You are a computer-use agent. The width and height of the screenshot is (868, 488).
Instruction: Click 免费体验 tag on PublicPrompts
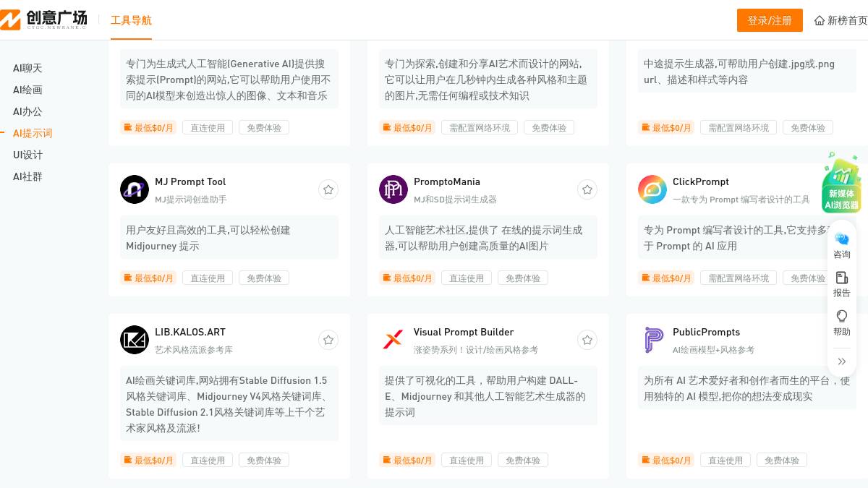[x=782, y=460]
